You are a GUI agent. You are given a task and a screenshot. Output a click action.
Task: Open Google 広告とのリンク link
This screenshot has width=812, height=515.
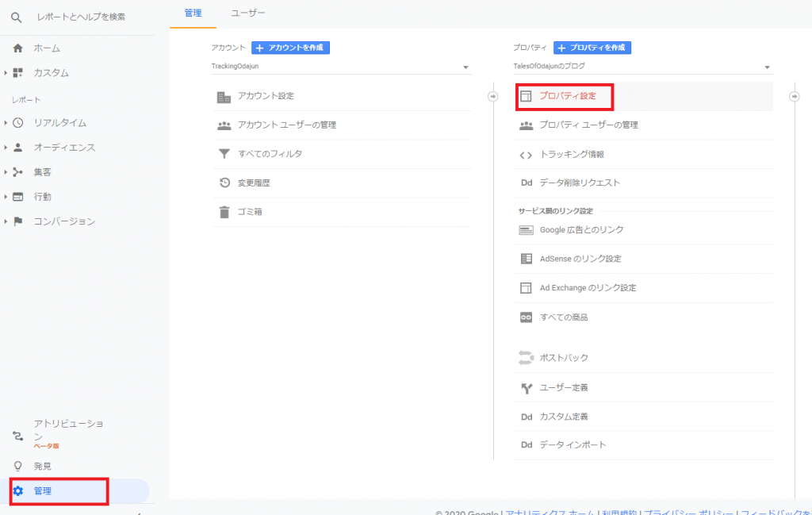[x=581, y=230]
